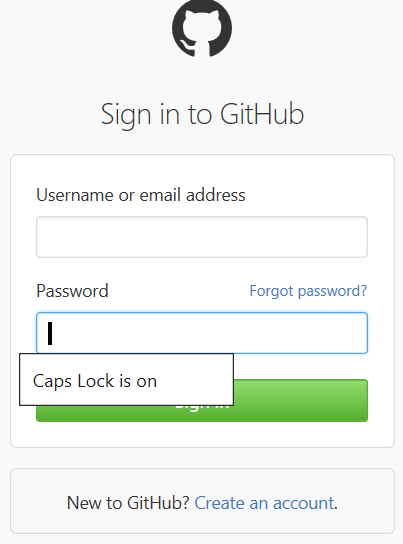The width and height of the screenshot is (403, 544).
Task: Click the green Sign in button
Action: [300, 400]
